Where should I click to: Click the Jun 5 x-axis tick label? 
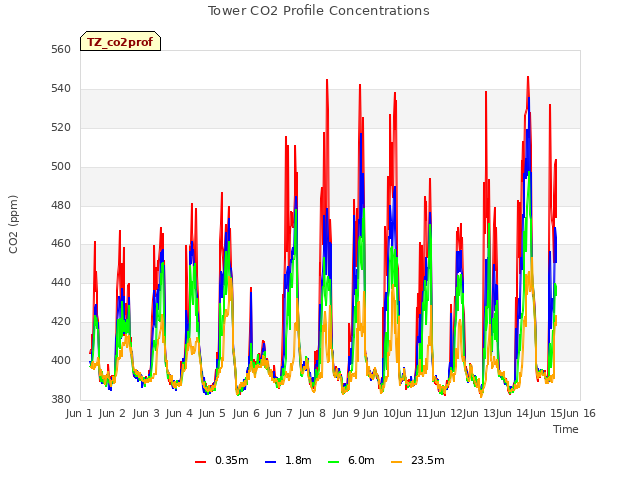pyautogui.click(x=212, y=413)
